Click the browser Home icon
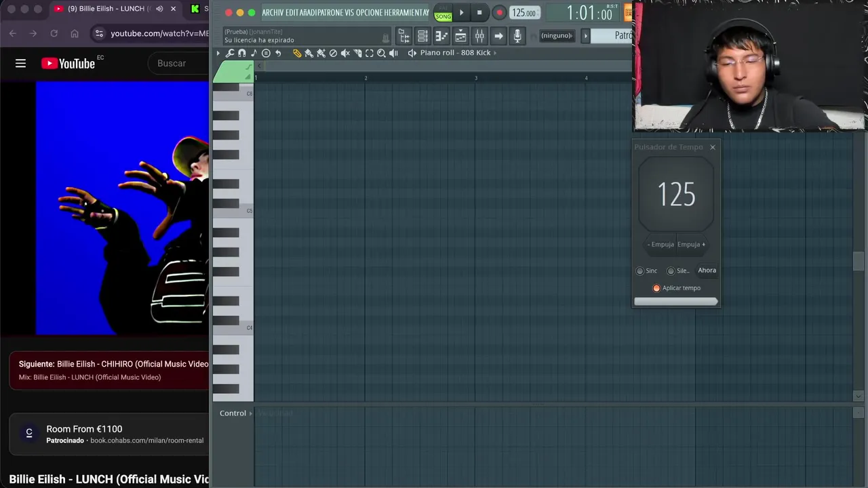This screenshot has width=868, height=488. 75,33
